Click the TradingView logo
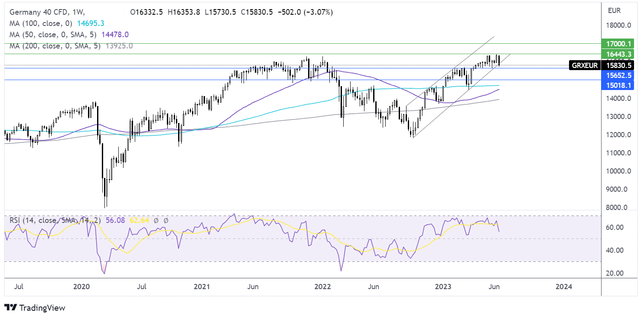644x319 pixels. [35, 308]
